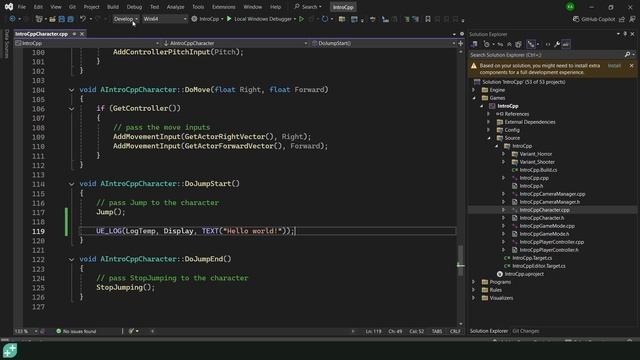
Task: Click the split editor plus icon
Action: 460,43
